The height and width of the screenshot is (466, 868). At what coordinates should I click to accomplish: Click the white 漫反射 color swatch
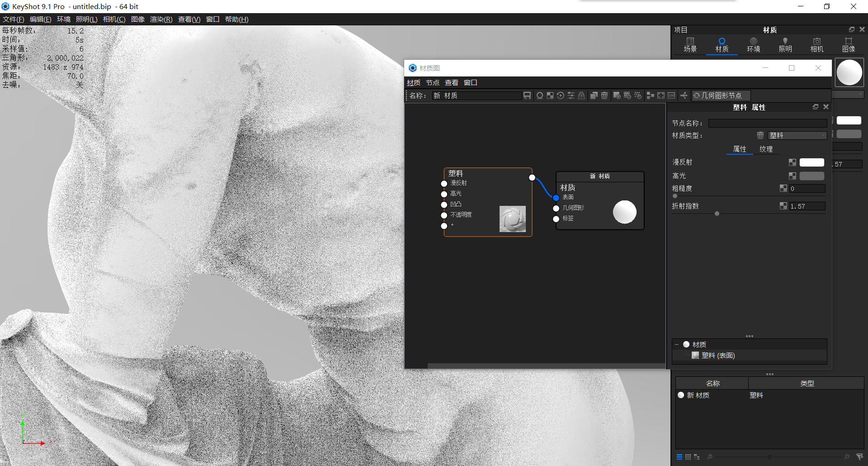[x=811, y=162]
